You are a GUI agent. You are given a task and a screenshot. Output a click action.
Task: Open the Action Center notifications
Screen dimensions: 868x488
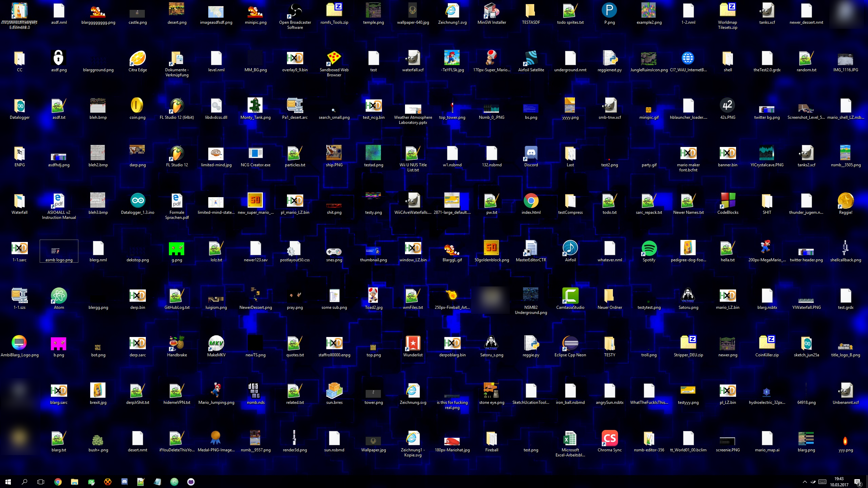click(x=857, y=482)
